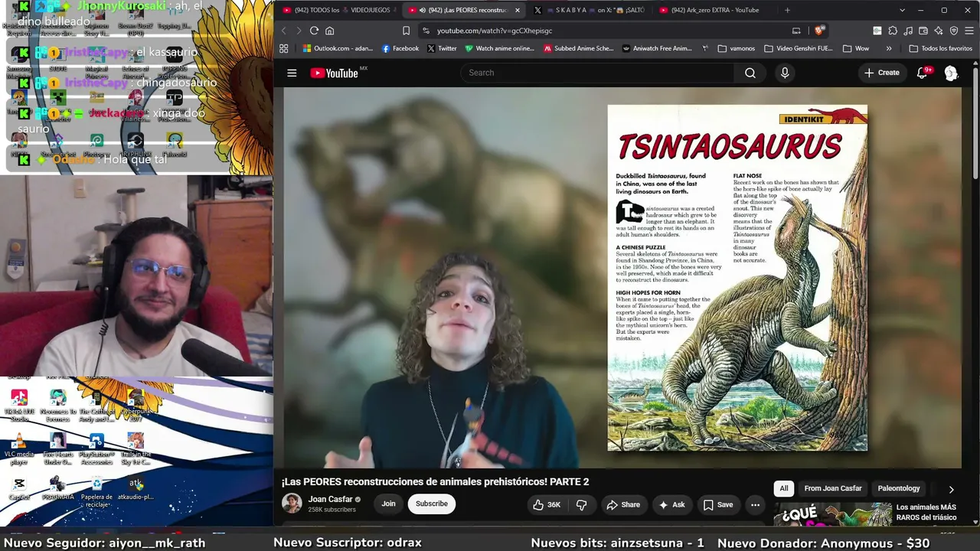Open the vamonos bookmarks folder
The width and height of the screenshot is (980, 551).
[737, 48]
